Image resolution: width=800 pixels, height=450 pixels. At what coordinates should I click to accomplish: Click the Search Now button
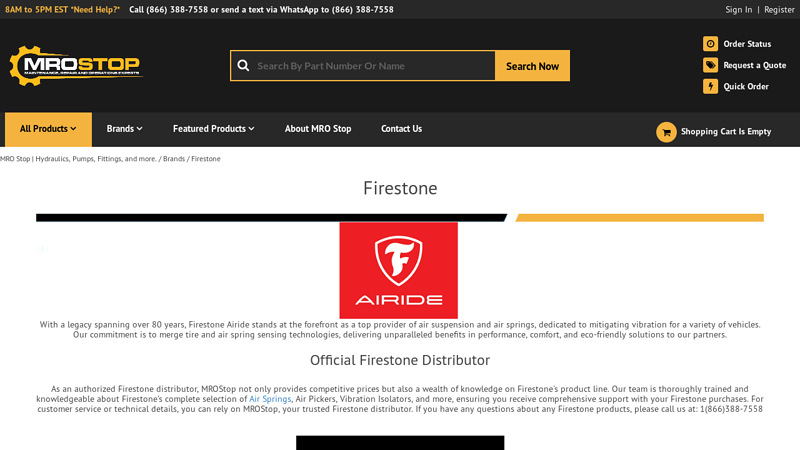point(532,66)
